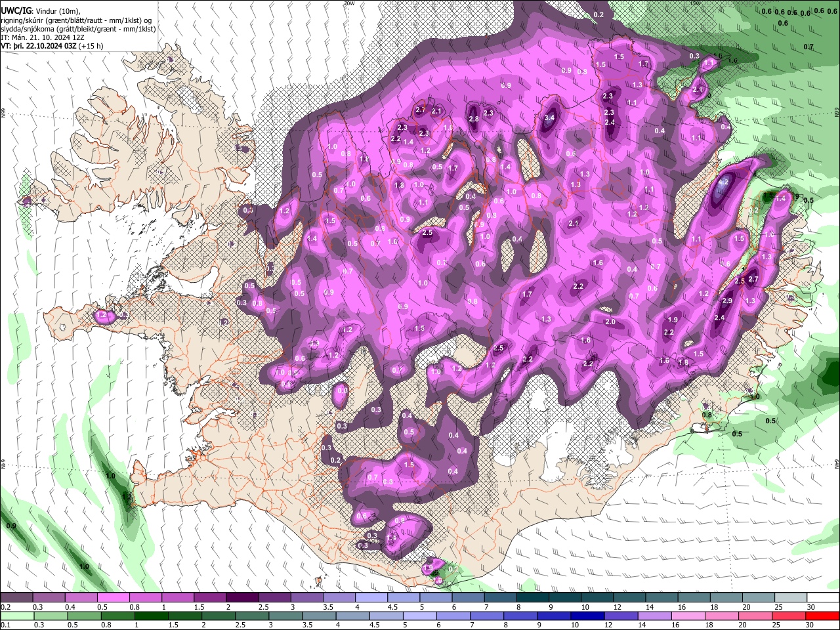Click the '0.1' rain legend label
The image size is (840, 630).
[x=6, y=625]
